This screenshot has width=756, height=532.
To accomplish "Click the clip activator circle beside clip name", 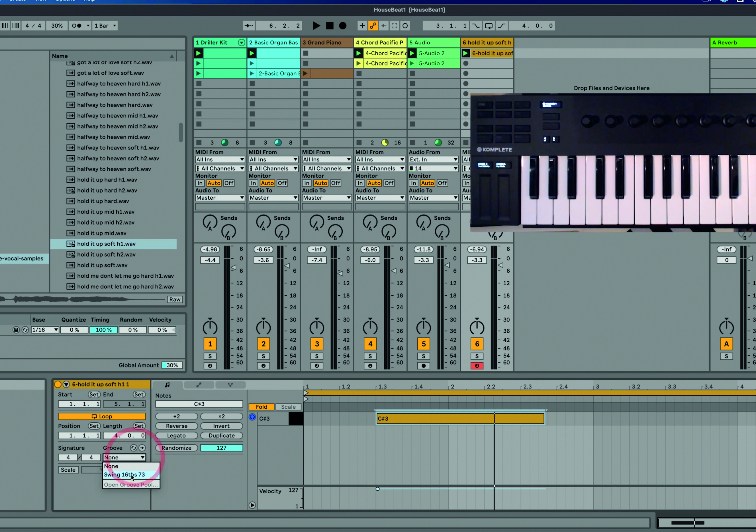I will tap(58, 384).
